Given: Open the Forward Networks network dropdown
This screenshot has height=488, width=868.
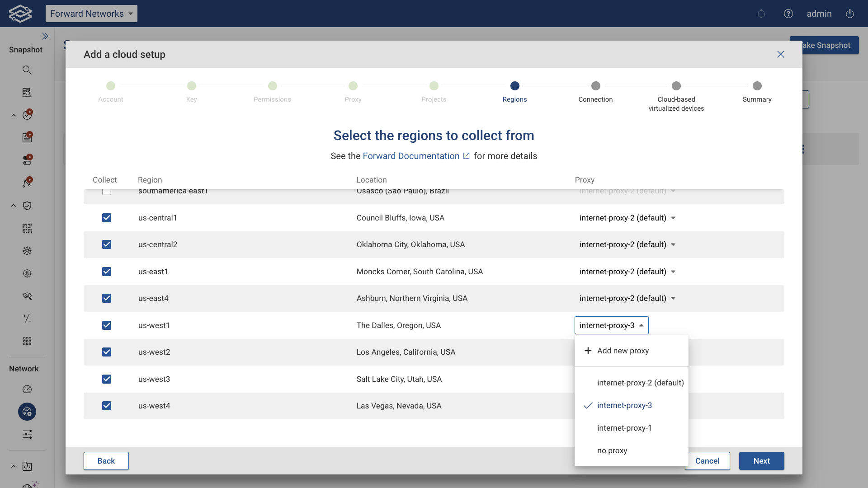Looking at the screenshot, I should pyautogui.click(x=91, y=14).
